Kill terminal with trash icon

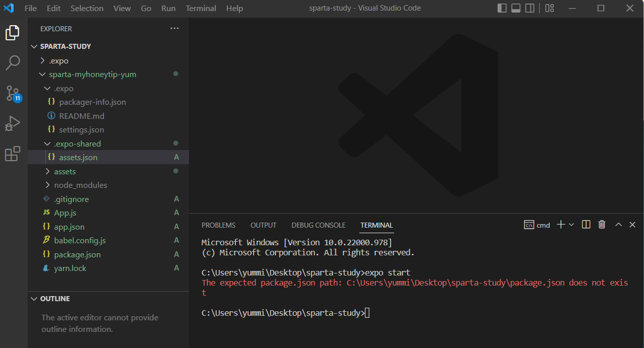602,225
